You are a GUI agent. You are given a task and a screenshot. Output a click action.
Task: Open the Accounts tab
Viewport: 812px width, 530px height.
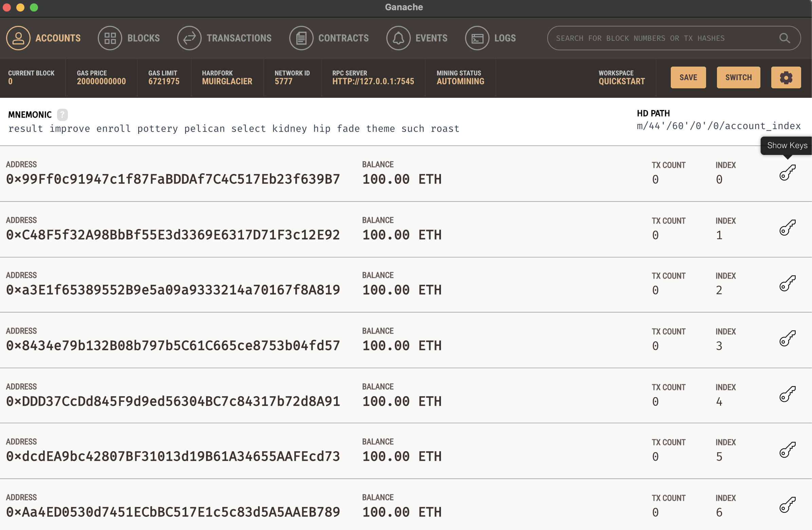[x=43, y=38]
